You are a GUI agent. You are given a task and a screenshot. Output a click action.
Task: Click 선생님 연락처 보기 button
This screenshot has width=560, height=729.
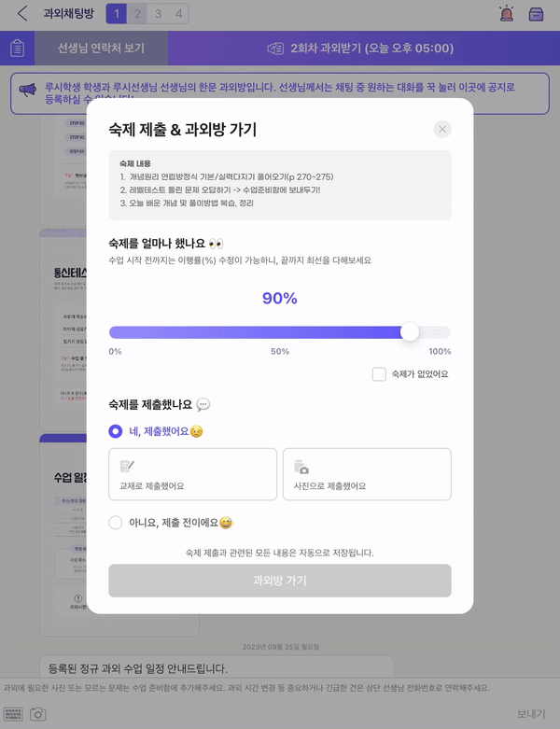pos(101,49)
